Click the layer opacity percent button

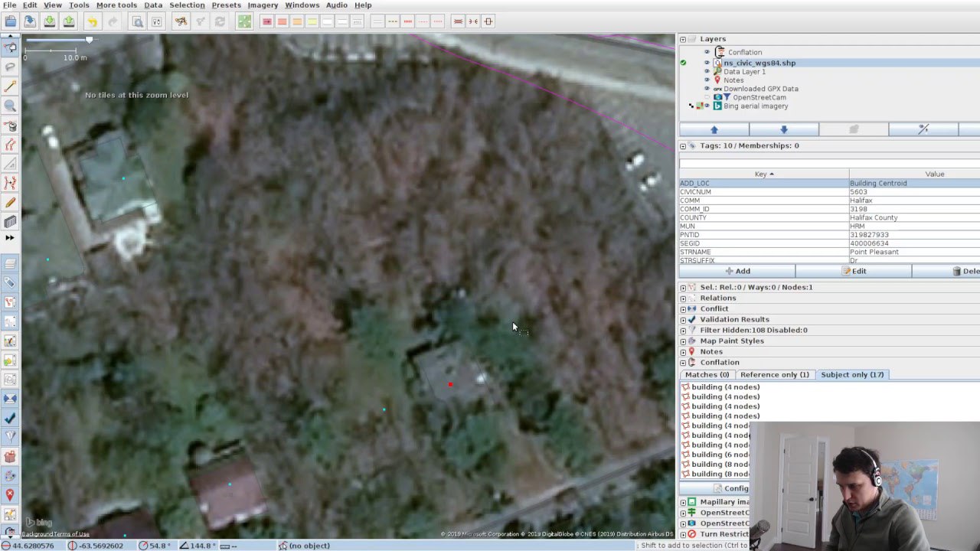coord(923,130)
